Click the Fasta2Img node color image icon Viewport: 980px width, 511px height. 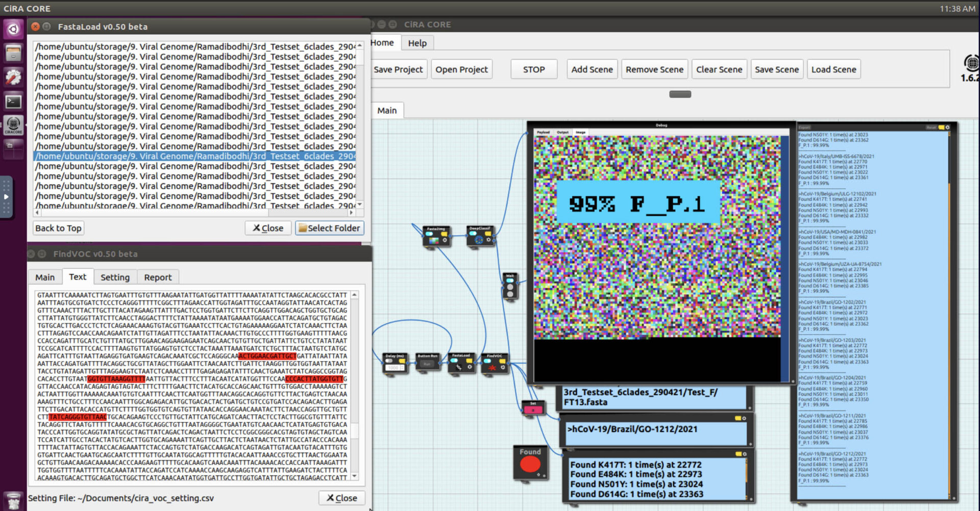[434, 240]
